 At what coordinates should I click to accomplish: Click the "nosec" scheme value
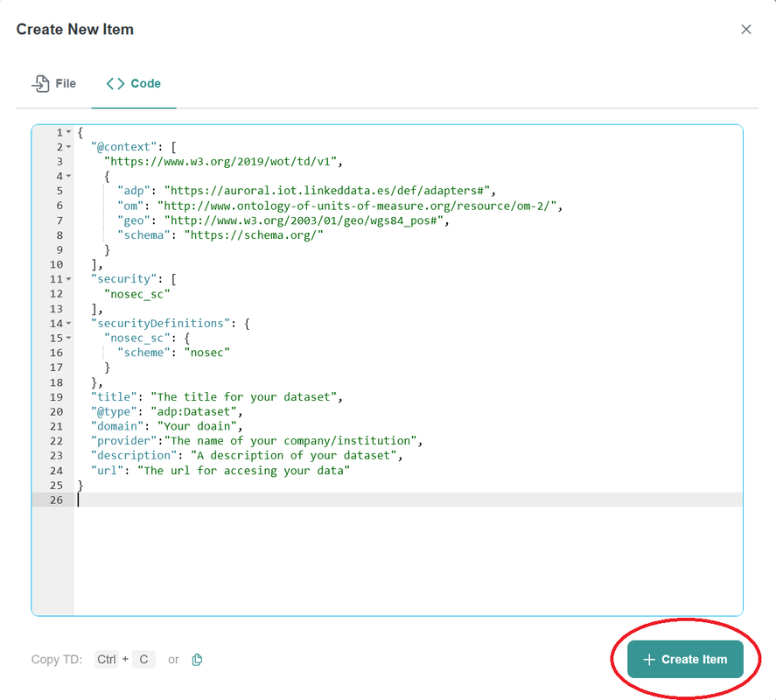click(x=206, y=353)
